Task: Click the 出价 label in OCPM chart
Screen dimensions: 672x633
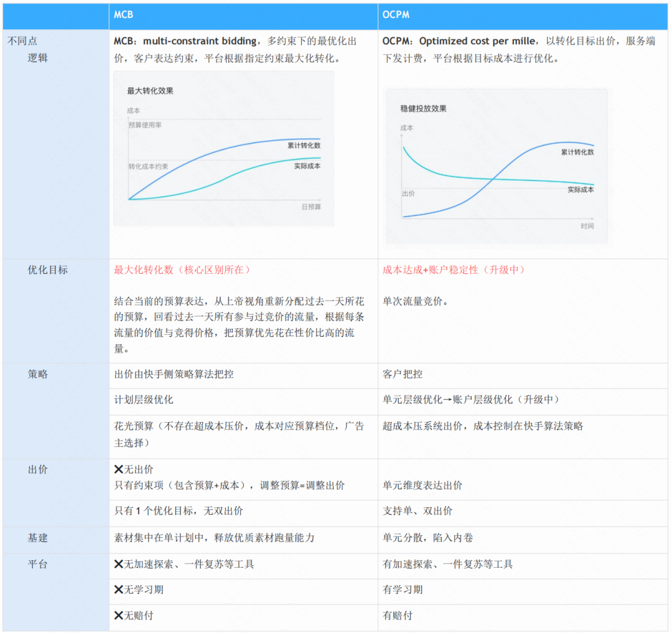Action: point(408,194)
